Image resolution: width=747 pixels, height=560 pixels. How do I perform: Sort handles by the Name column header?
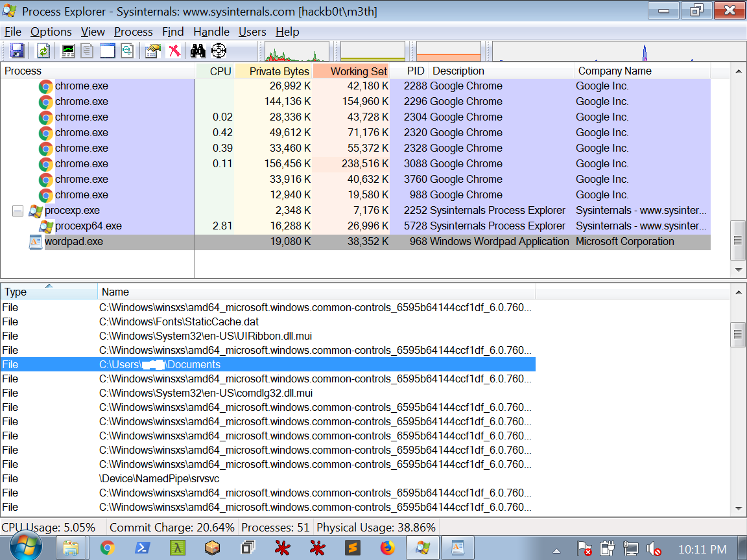point(317,292)
